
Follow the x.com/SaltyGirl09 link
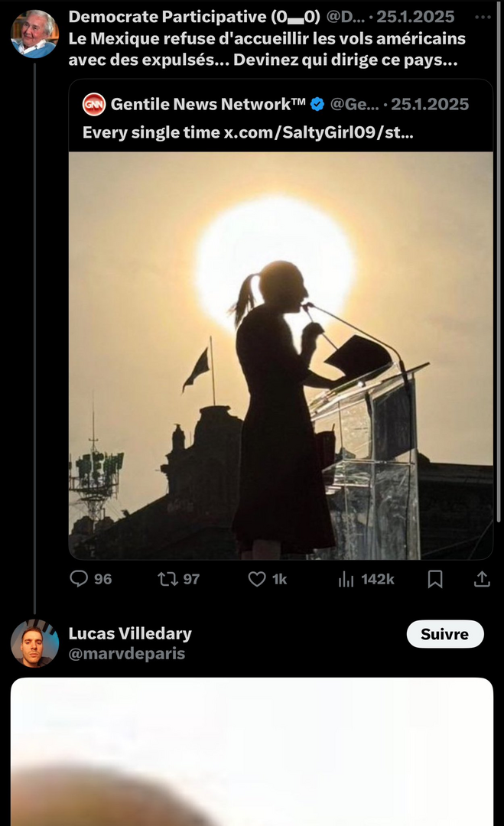[319, 132]
